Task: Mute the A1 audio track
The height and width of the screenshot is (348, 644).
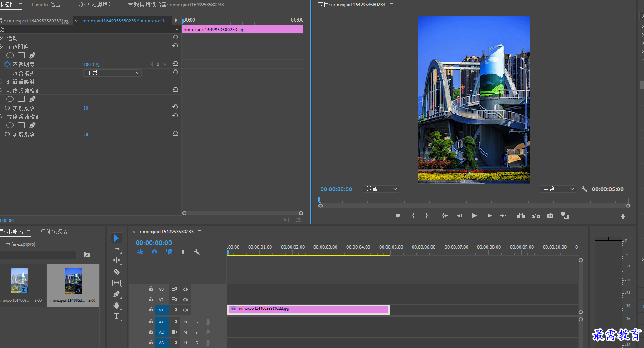Action: pyautogui.click(x=185, y=322)
